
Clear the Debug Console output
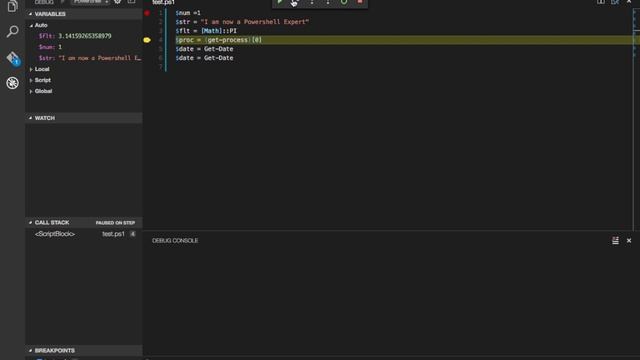click(x=615, y=240)
